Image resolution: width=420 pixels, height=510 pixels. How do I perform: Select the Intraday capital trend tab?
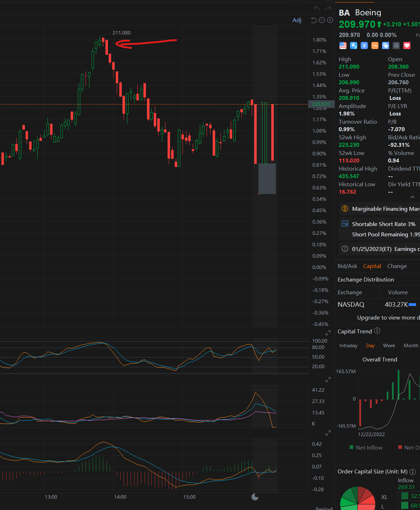(348, 345)
